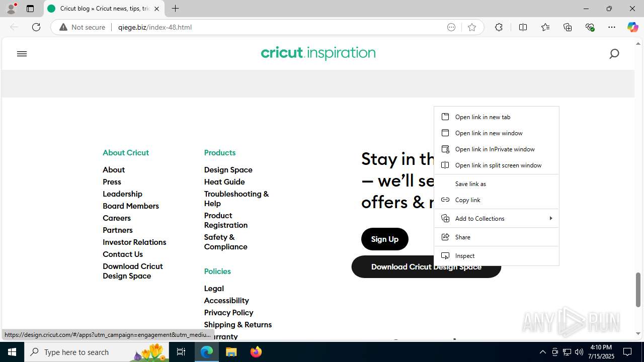The width and height of the screenshot is (644, 362).
Task: Open Troubleshooting & Help link
Action: coord(236,199)
